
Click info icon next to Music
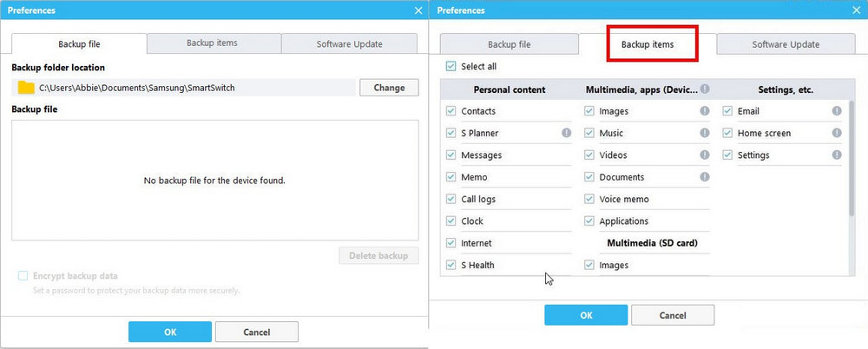705,133
